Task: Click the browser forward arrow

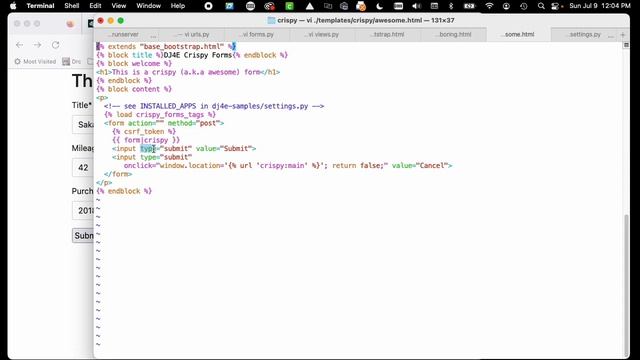Action: (38, 45)
